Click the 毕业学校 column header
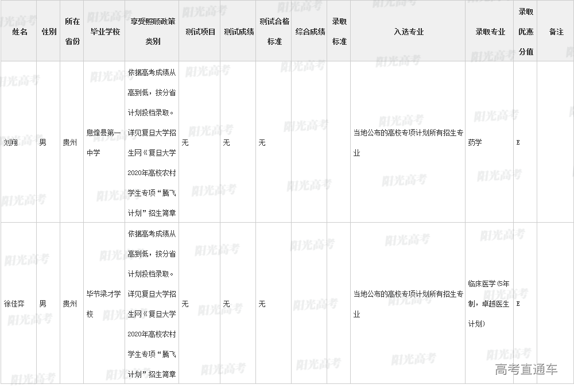The width and height of the screenshot is (574, 392). point(105,32)
